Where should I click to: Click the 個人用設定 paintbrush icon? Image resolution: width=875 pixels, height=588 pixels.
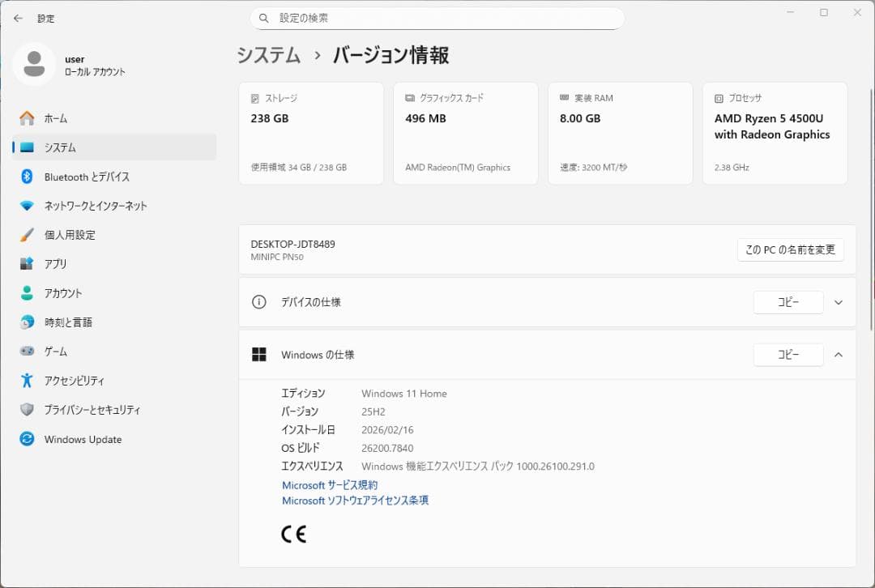(27, 235)
